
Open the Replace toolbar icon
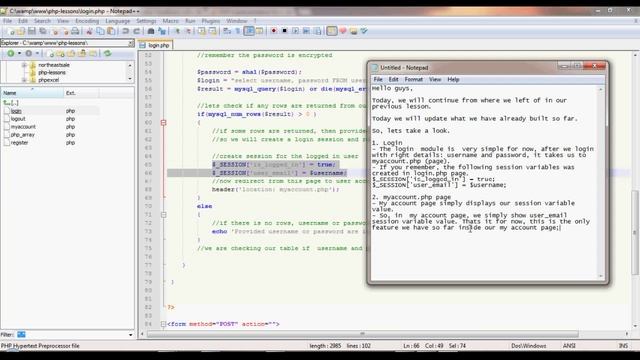[162, 31]
